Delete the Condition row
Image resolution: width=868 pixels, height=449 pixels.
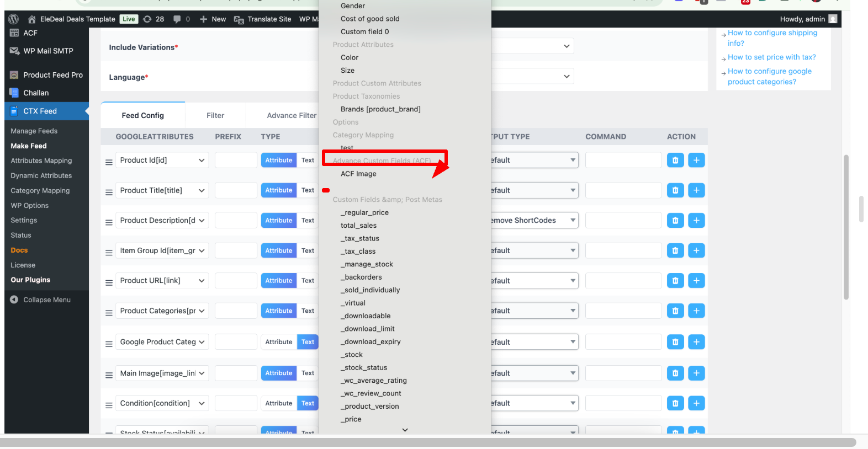(675, 403)
